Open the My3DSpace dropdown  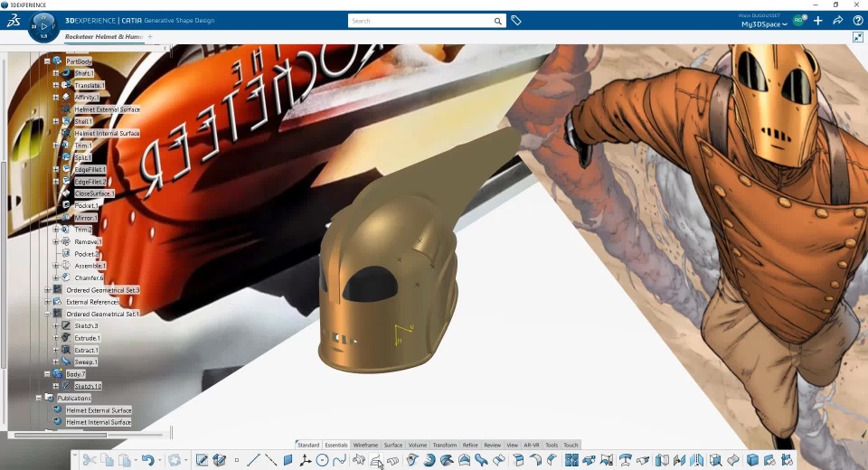(x=764, y=24)
